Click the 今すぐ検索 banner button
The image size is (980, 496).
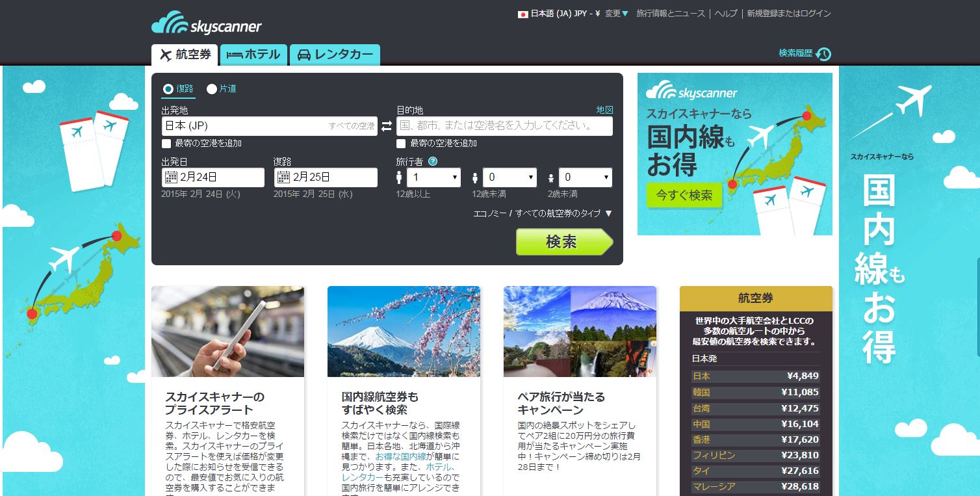tap(684, 195)
